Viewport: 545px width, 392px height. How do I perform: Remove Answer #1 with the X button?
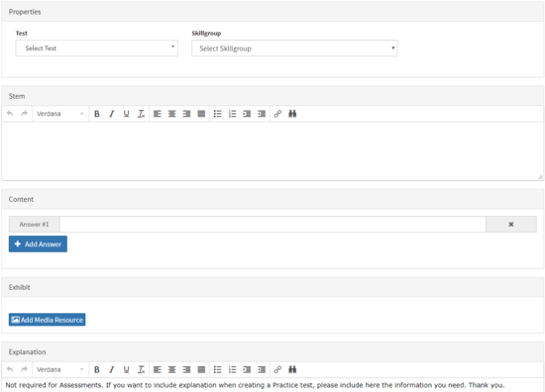511,225
